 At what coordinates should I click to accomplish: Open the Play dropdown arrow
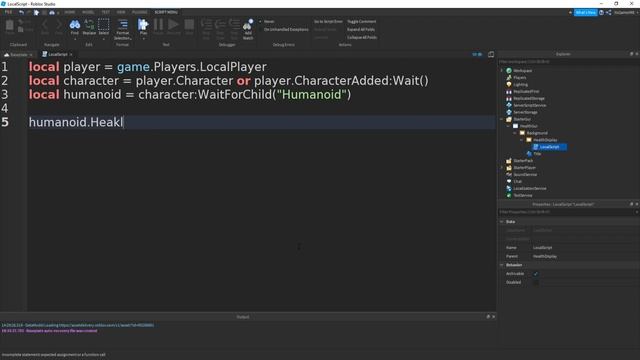143,39
